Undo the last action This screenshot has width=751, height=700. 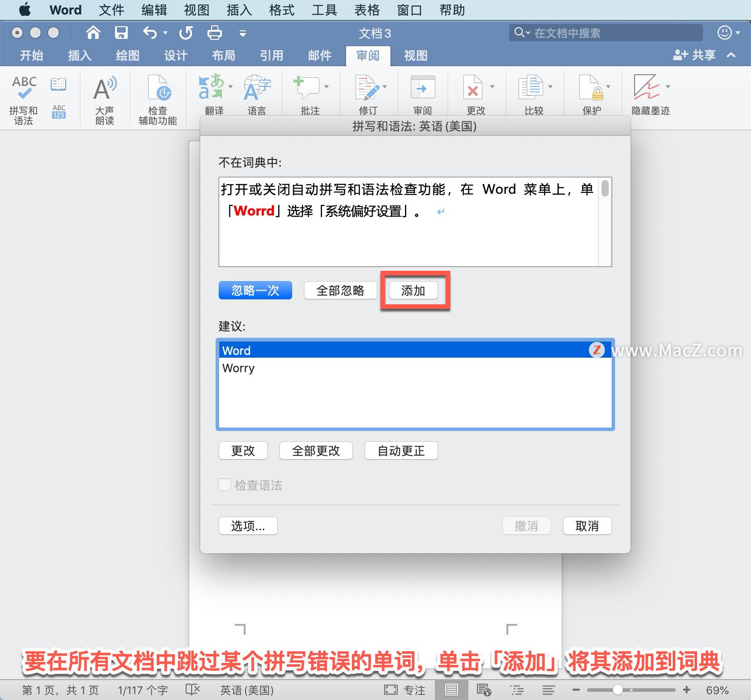(149, 33)
